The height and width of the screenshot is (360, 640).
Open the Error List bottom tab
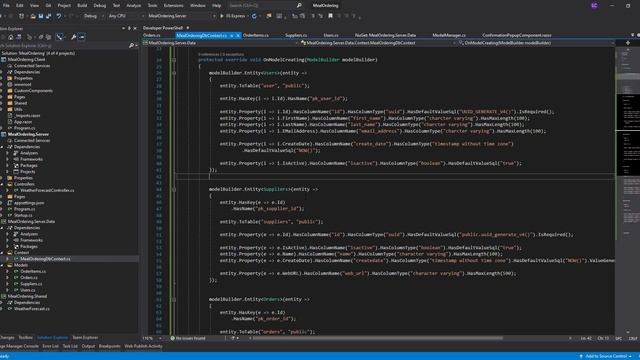[x=51, y=346]
